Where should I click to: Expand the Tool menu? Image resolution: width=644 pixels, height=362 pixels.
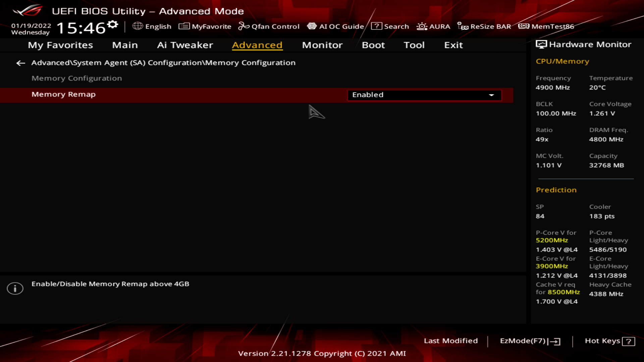click(414, 45)
